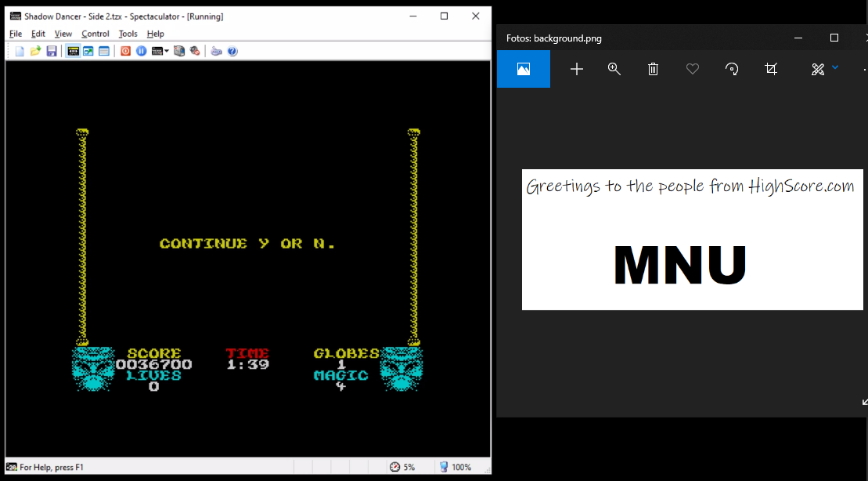The image size is (868, 481).
Task: Reset the emulator with the red power icon
Action: tap(125, 51)
